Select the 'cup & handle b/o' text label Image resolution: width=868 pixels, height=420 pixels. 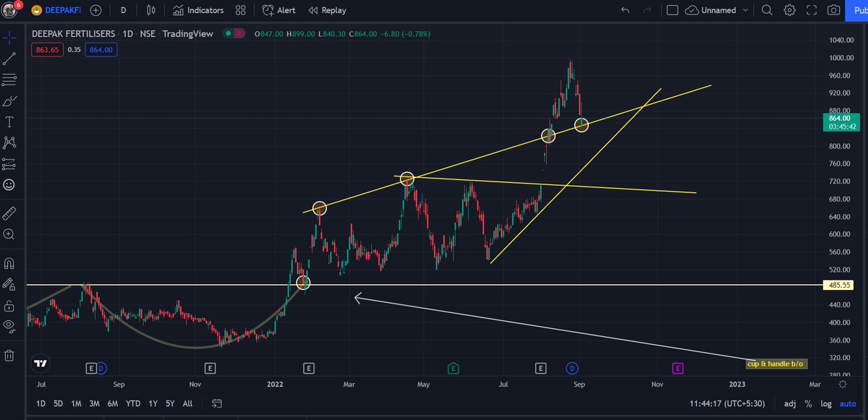click(777, 364)
